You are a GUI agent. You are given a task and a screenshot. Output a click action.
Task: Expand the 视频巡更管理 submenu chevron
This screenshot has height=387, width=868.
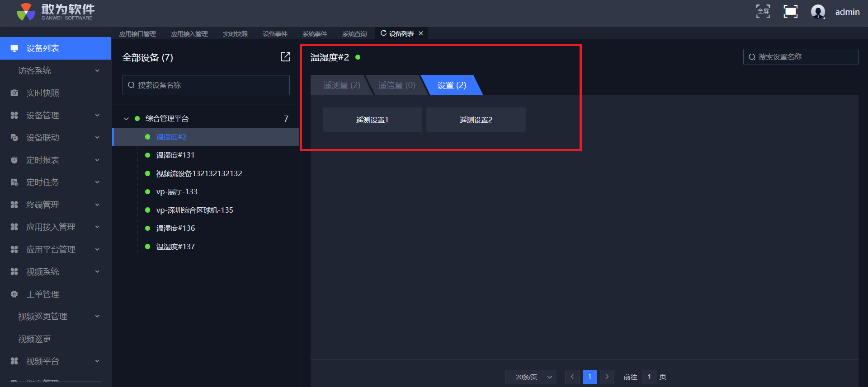(x=97, y=317)
